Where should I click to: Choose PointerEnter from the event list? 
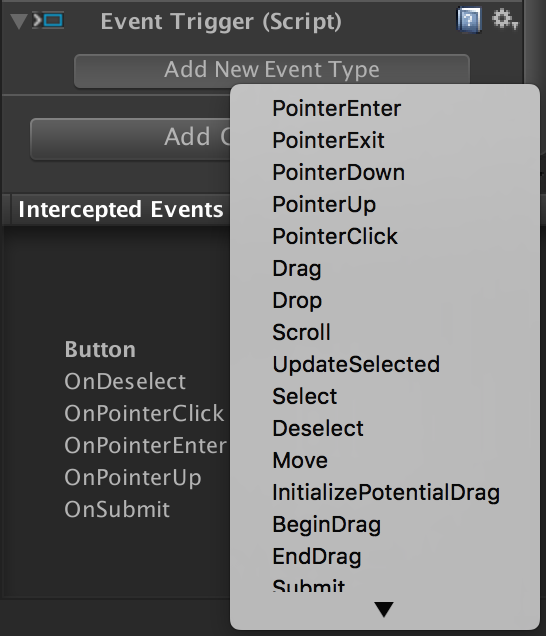point(385,109)
